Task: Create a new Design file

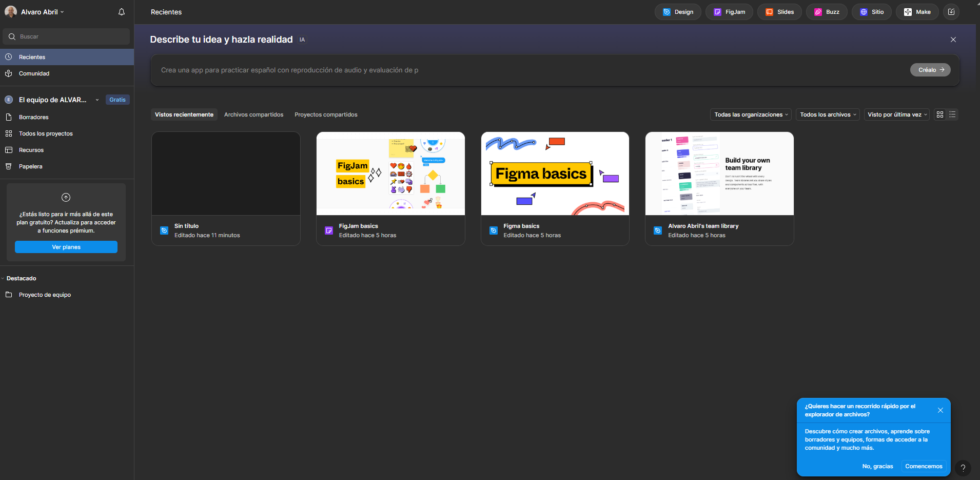Action: (678, 12)
